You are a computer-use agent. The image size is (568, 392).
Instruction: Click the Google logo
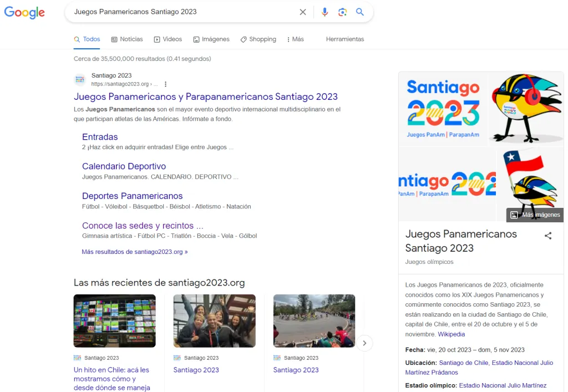pyautogui.click(x=24, y=12)
